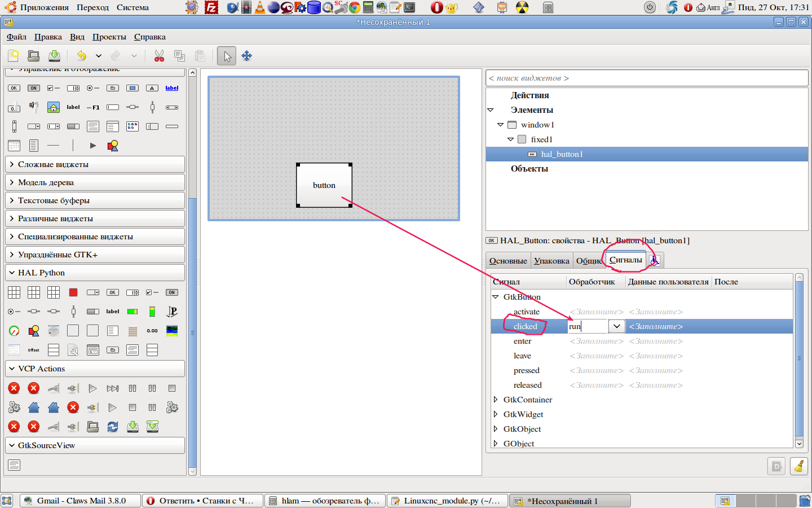Add the blue underlined link button widget

pos(172,88)
